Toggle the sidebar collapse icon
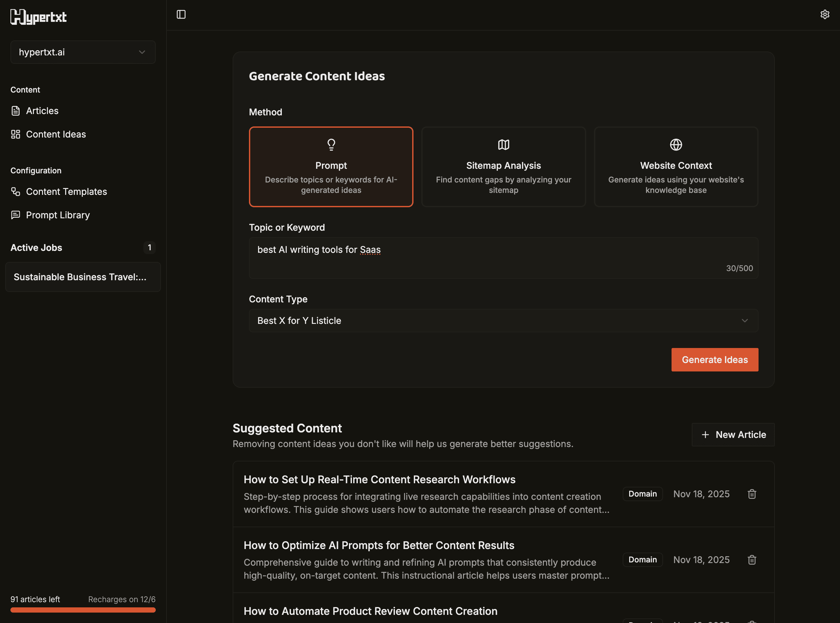The width and height of the screenshot is (840, 623). click(x=181, y=14)
